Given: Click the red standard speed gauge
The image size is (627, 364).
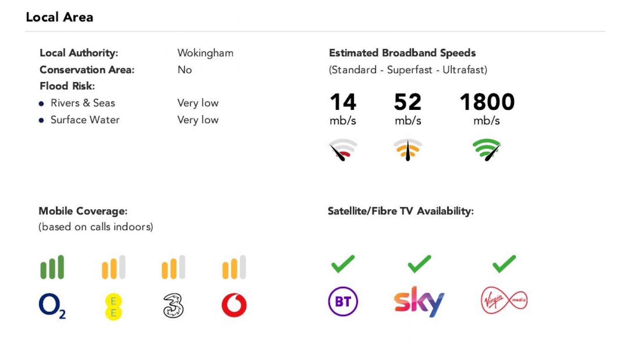Looking at the screenshot, I should click(x=343, y=150).
